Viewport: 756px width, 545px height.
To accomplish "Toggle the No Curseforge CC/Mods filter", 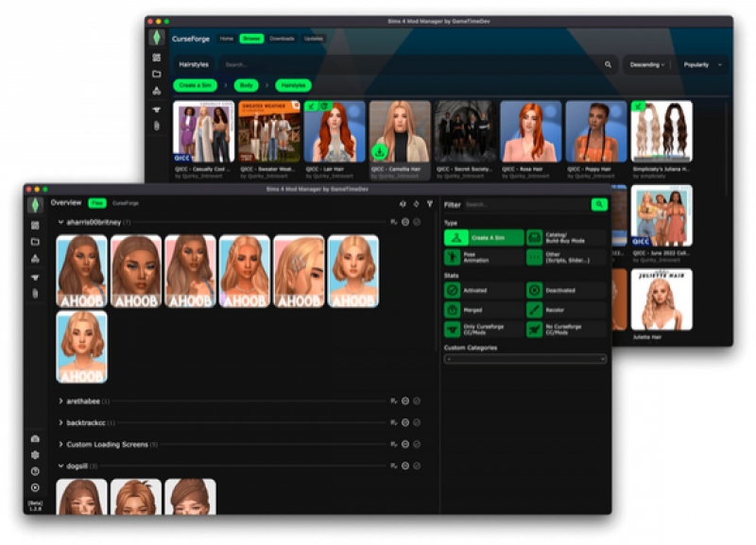I will (566, 330).
